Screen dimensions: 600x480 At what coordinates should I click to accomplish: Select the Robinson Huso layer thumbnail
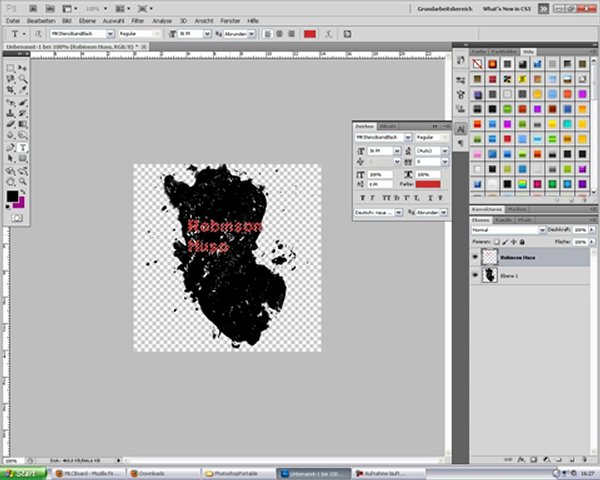point(490,257)
